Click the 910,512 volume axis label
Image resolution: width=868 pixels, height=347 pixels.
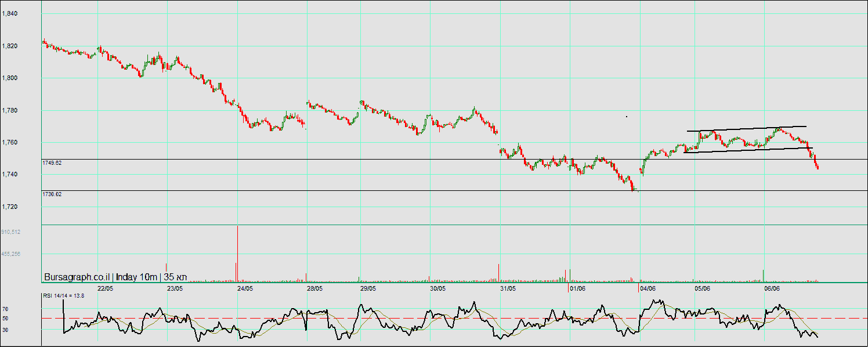click(11, 232)
